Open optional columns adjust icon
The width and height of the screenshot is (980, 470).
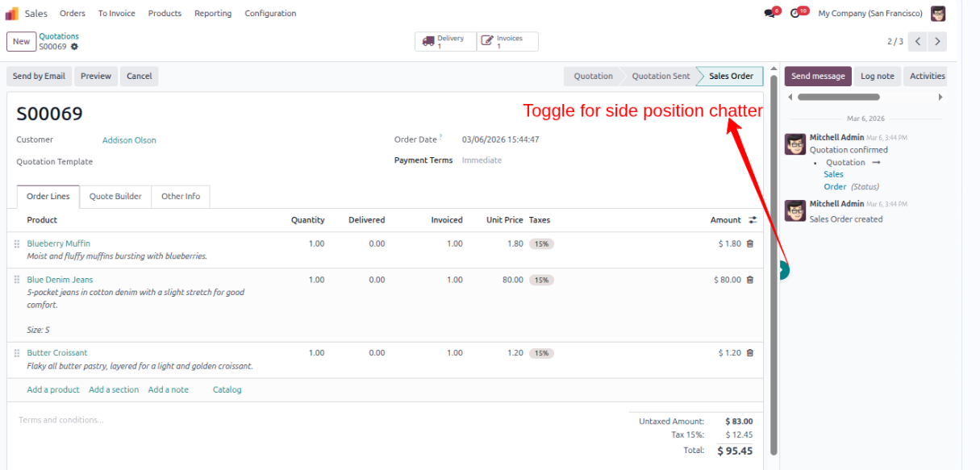pos(753,220)
